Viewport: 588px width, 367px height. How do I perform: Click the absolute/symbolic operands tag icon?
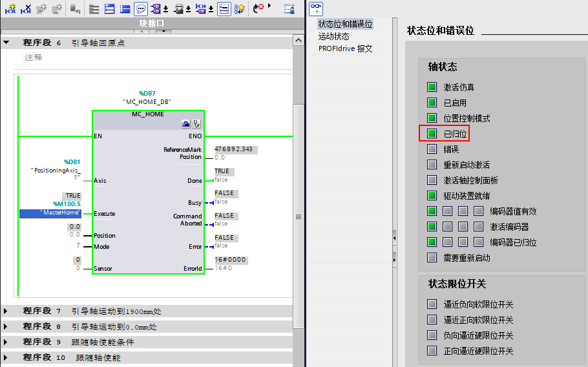coord(156,8)
